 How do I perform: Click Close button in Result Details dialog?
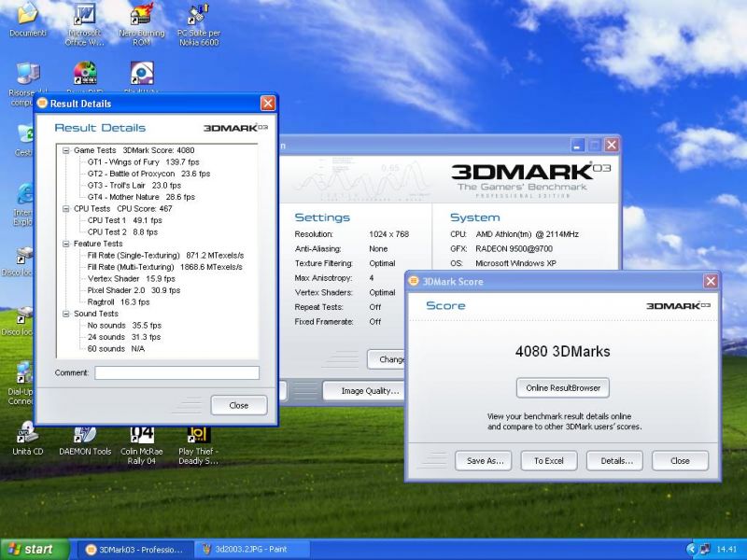pyautogui.click(x=239, y=405)
